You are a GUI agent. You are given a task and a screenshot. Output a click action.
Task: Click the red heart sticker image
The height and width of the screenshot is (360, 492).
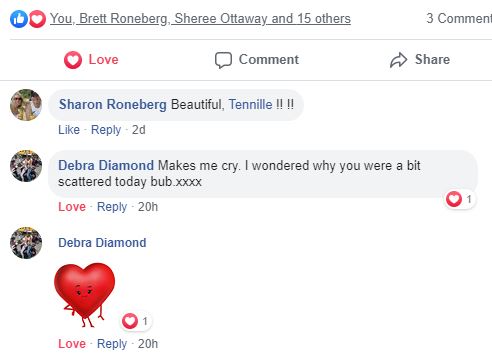pos(85,295)
